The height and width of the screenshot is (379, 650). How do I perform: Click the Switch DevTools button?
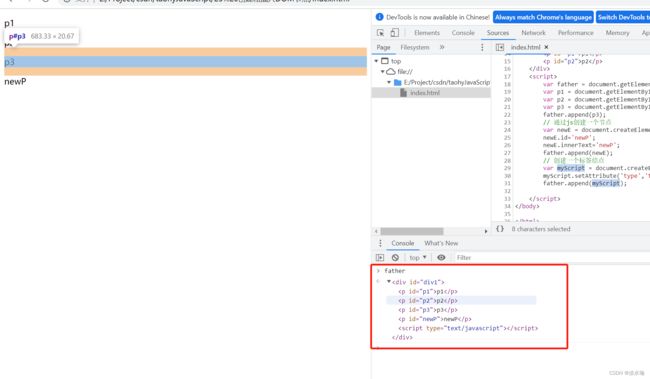pos(623,17)
